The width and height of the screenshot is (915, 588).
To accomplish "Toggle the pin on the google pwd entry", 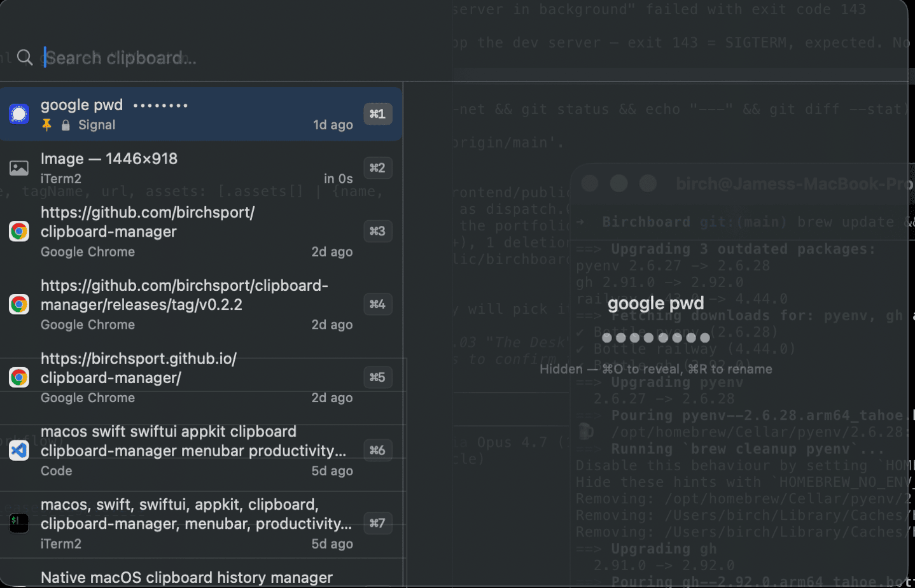I will click(46, 125).
